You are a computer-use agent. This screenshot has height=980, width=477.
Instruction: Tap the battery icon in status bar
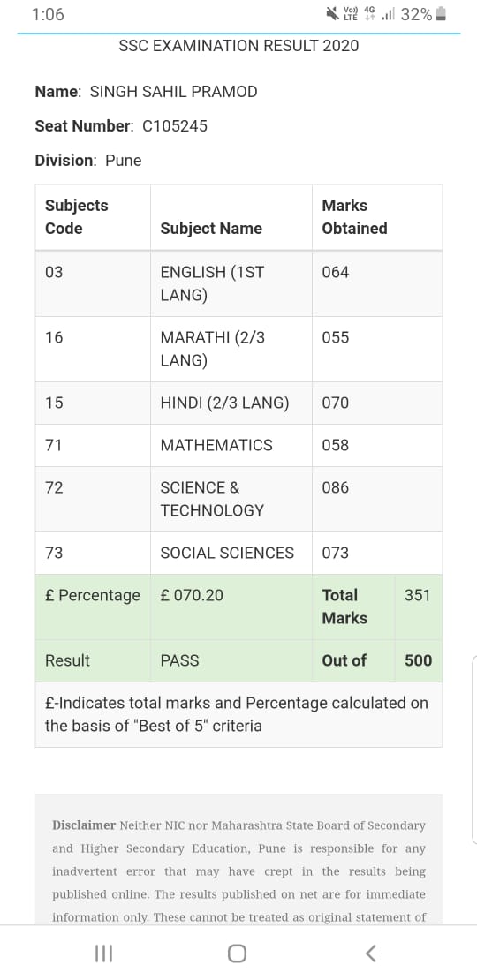pyautogui.click(x=441, y=14)
